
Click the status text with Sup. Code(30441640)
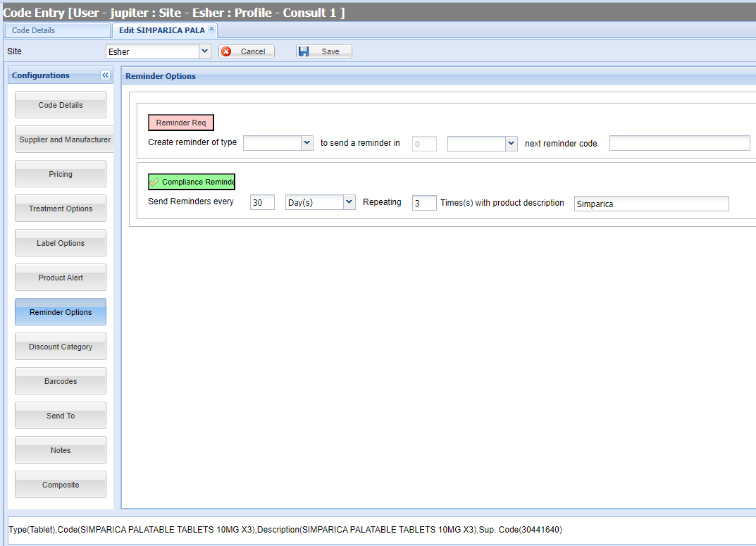click(x=285, y=530)
